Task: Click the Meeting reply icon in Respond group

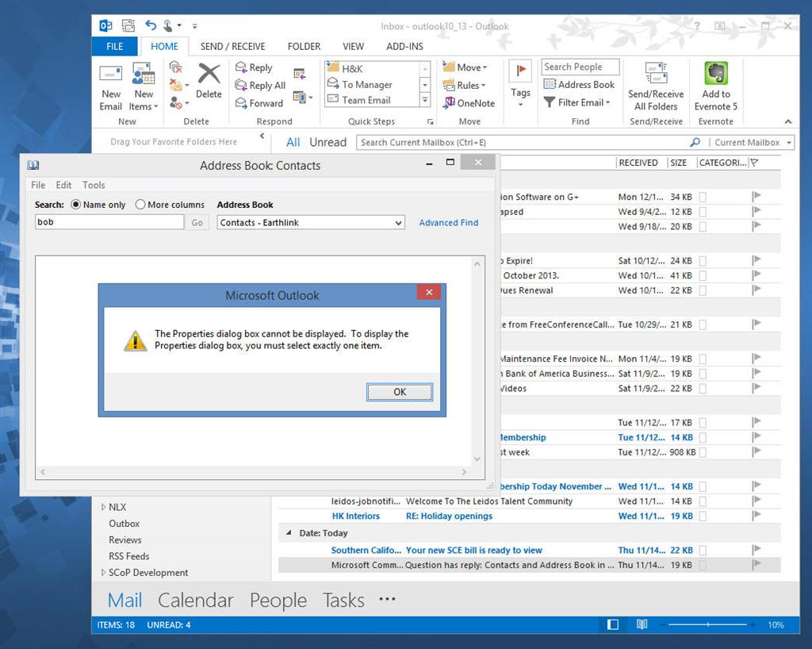Action: [299, 74]
